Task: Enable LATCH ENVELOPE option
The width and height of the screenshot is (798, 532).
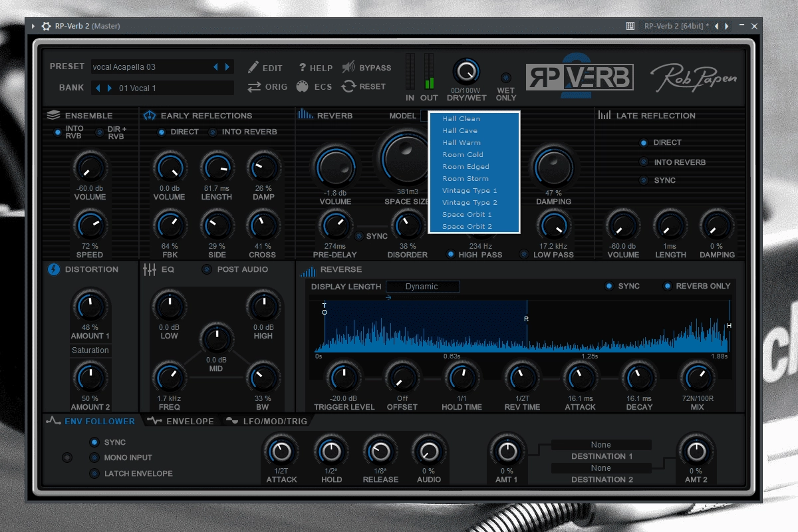Action: pos(94,473)
